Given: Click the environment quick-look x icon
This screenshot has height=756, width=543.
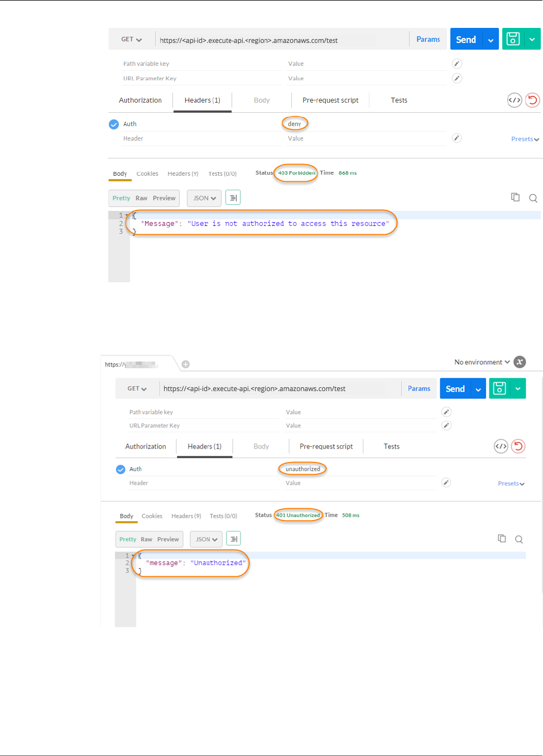Looking at the screenshot, I should click(x=520, y=362).
